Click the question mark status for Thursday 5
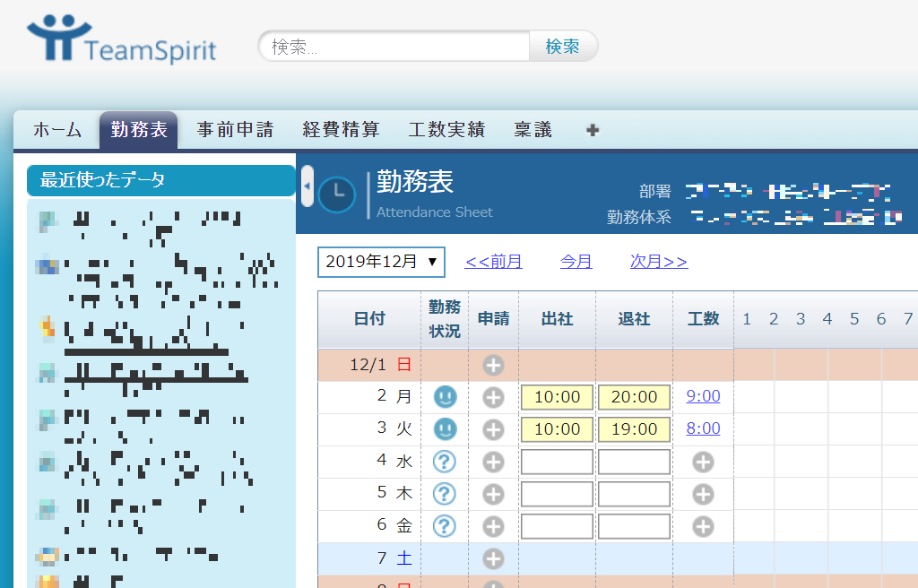918x588 pixels. coord(445,494)
